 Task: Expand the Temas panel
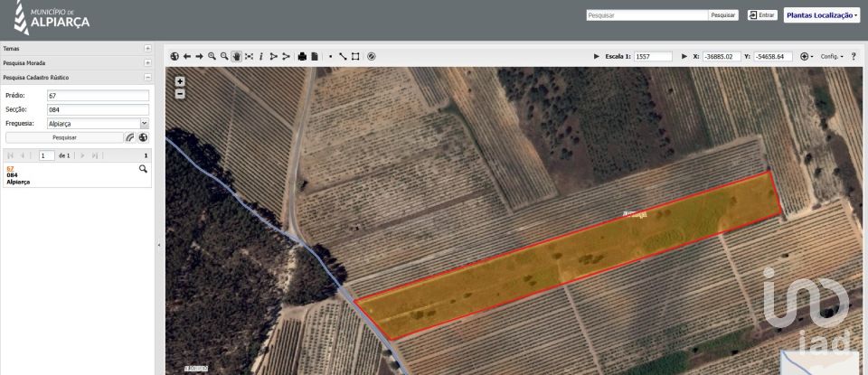(x=147, y=49)
